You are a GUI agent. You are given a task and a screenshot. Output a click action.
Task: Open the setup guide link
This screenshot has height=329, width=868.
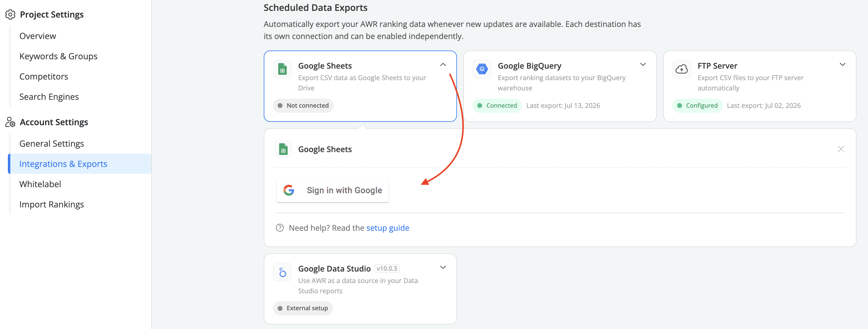click(x=387, y=228)
